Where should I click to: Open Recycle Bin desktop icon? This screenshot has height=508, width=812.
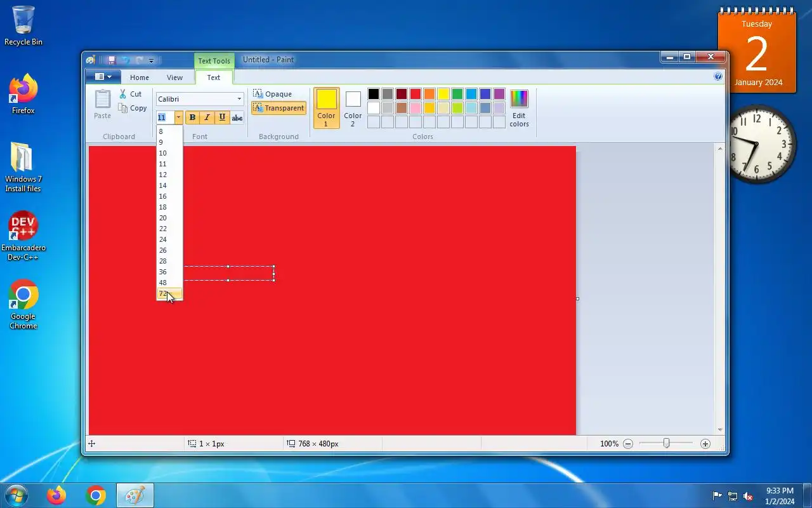[23, 25]
